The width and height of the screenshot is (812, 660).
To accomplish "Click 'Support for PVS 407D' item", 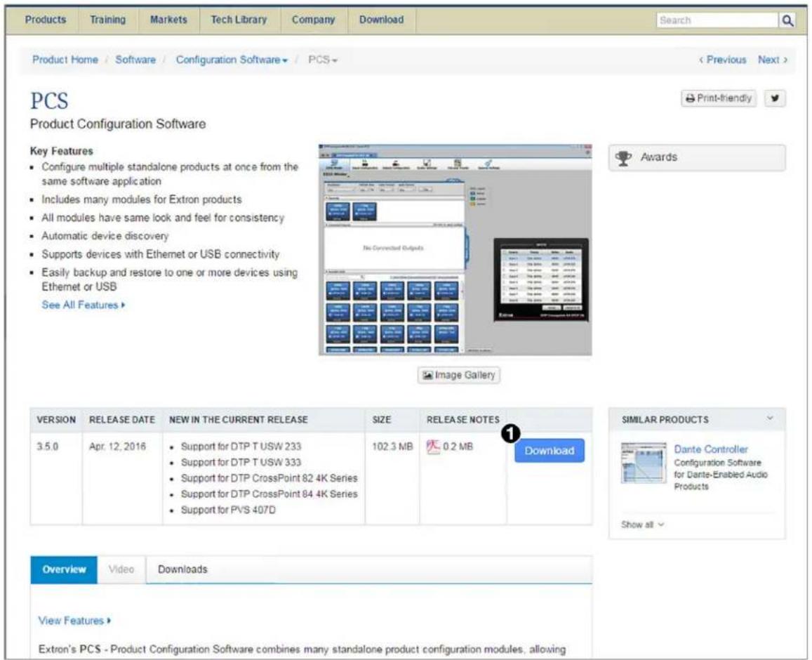I will point(228,510).
